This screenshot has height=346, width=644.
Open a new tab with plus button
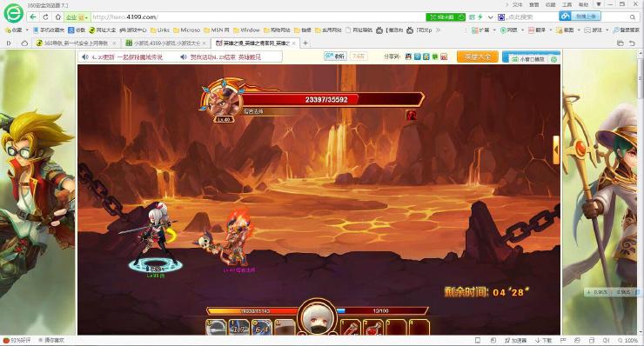tap(305, 43)
